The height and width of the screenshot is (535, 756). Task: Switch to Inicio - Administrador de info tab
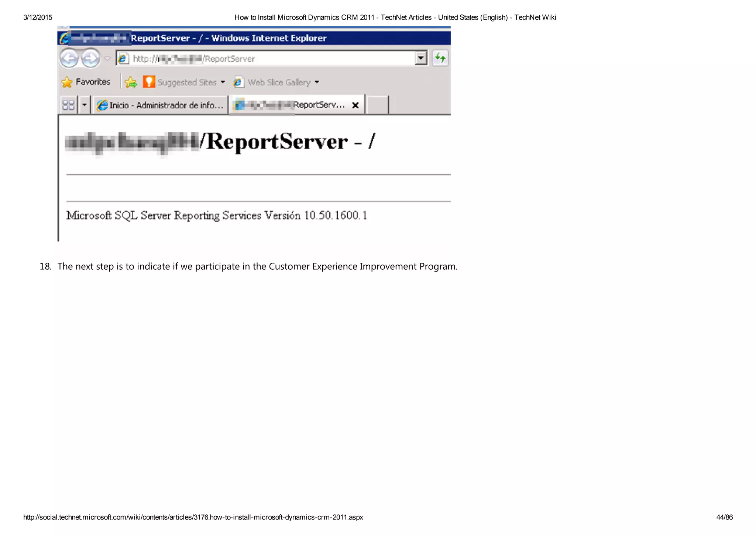(x=160, y=105)
